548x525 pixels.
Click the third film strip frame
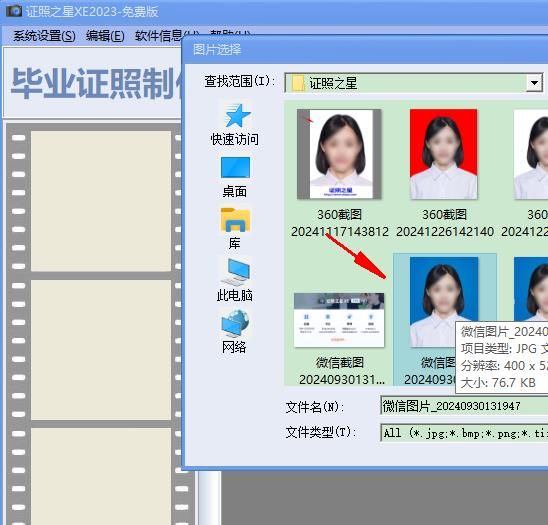click(x=101, y=476)
